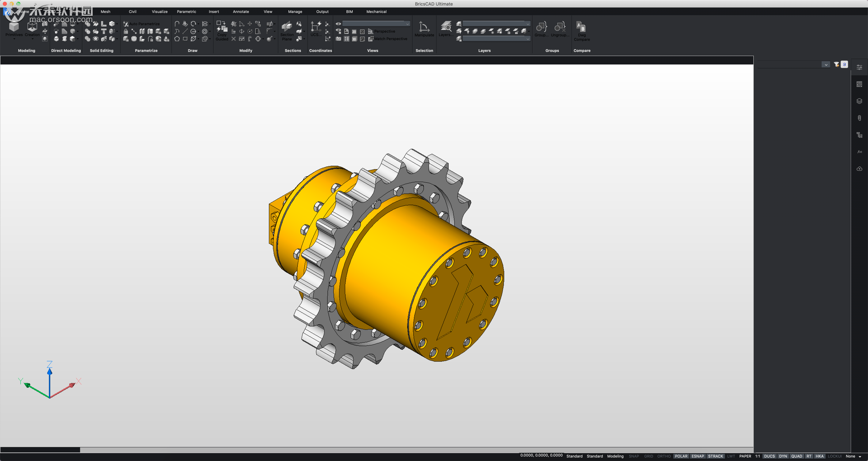Switch to the Annotate ribbon tab

(x=241, y=12)
